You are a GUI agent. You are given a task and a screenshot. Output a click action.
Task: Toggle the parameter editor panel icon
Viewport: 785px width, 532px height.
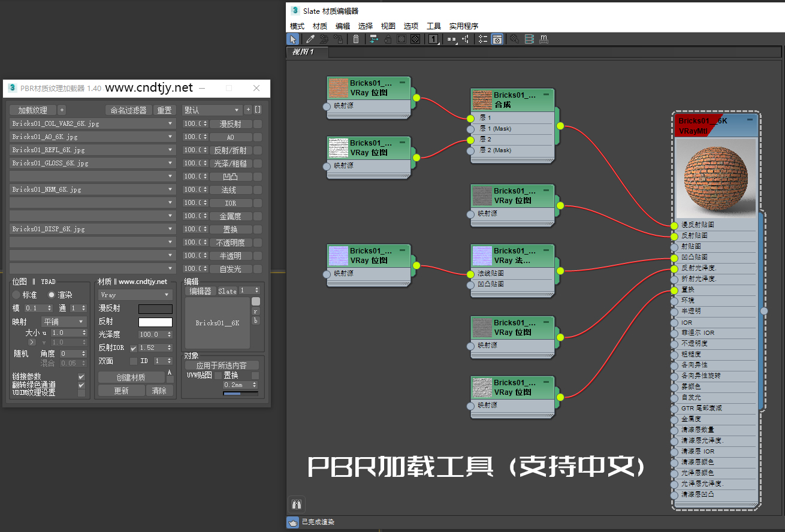pos(497,39)
